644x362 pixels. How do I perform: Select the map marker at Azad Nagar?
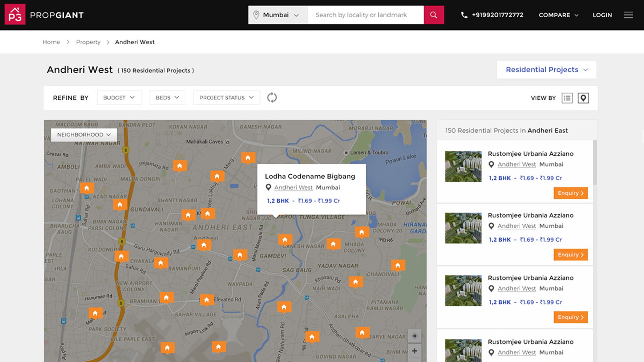point(120,205)
